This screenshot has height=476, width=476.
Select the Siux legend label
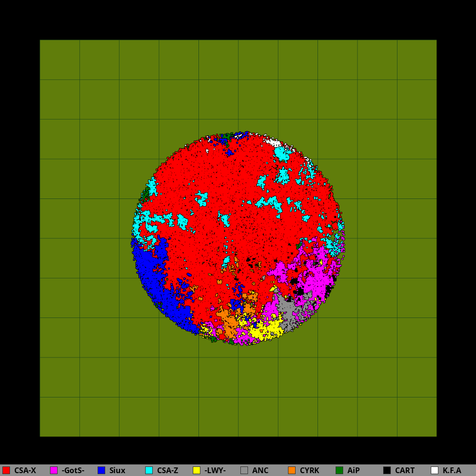[x=117, y=470]
